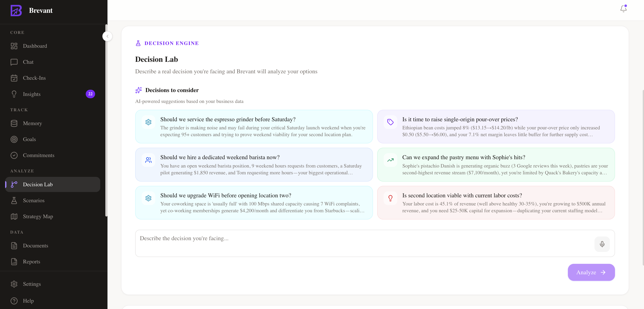Click the notification bell icon
Image resolution: width=644 pixels, height=309 pixels.
coord(623,9)
